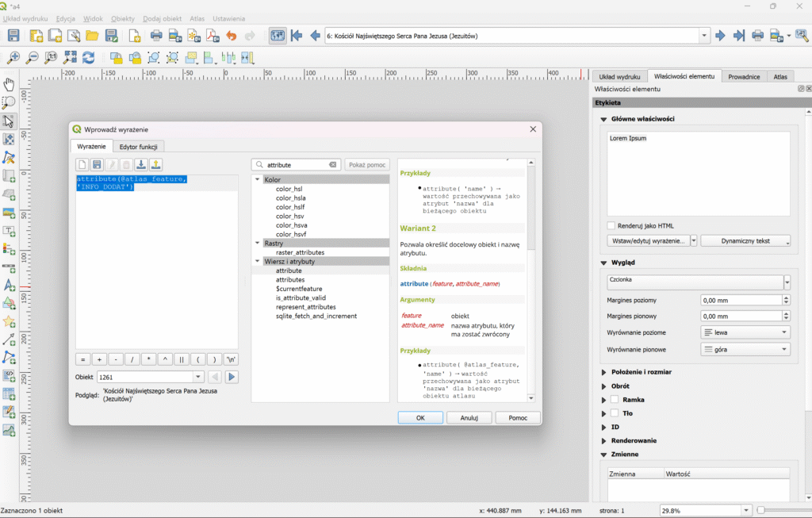Enable the Renderuj jako HTML checkbox
Screen dimensions: 812x518
(612, 225)
